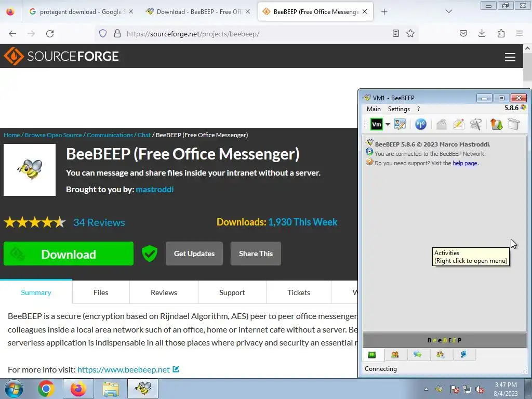Bookmark this page with the star icon
Viewport: 532px width, 399px height.
pyautogui.click(x=410, y=33)
